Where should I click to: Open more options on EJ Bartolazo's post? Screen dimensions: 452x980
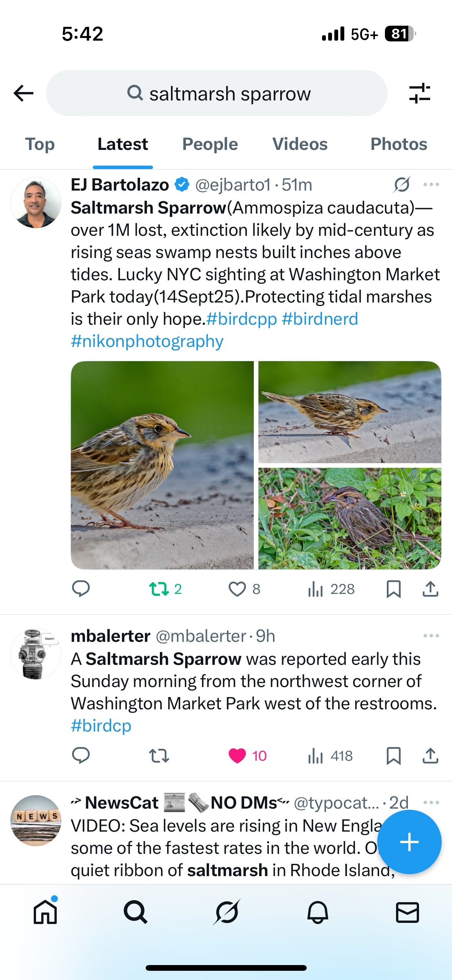click(431, 185)
